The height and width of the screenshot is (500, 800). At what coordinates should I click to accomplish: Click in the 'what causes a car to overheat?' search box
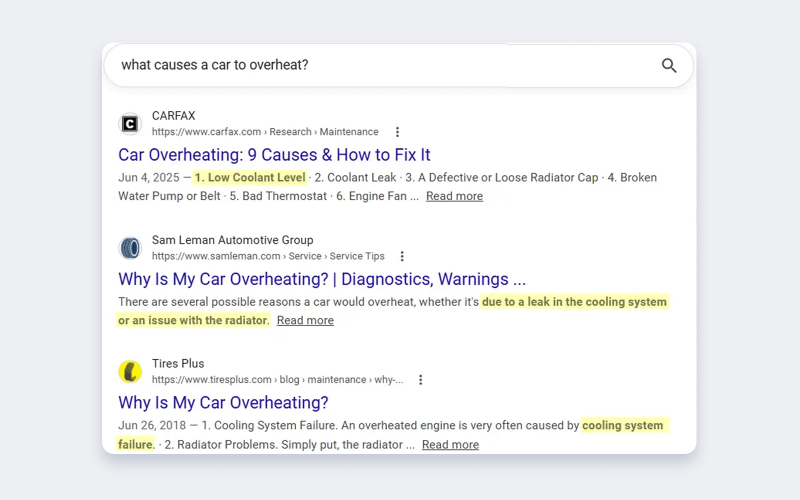coord(398,65)
